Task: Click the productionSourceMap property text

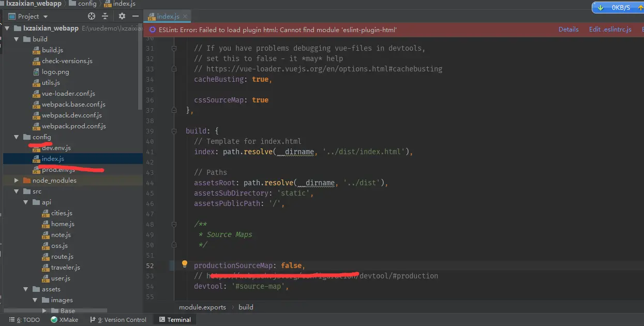Action: click(233, 265)
